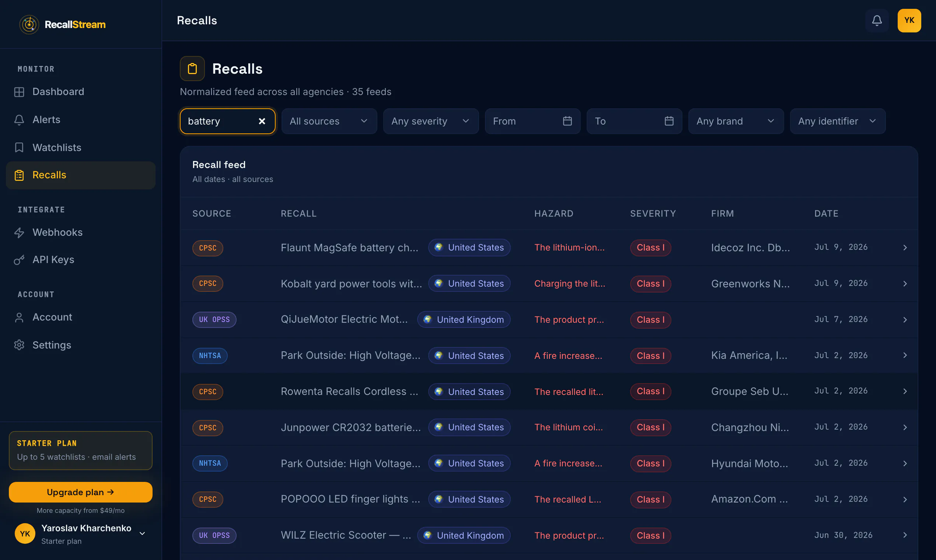Open Settings from the sidebar
Viewport: 936px width, 560px height.
point(81,345)
